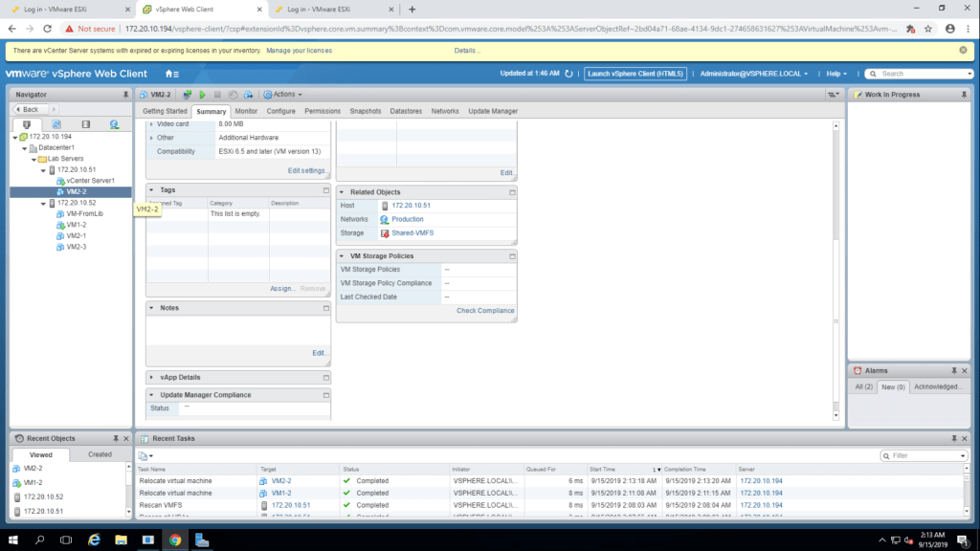Open the Administrator@VSPHERE.LOCAL user menu
Image resolution: width=980 pixels, height=551 pixels.
click(x=753, y=74)
